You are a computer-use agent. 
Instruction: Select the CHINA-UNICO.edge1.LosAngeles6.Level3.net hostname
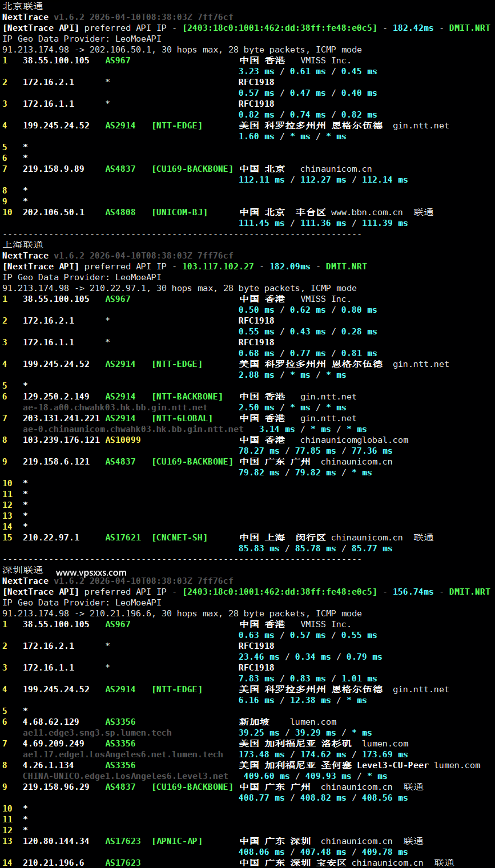(125, 776)
